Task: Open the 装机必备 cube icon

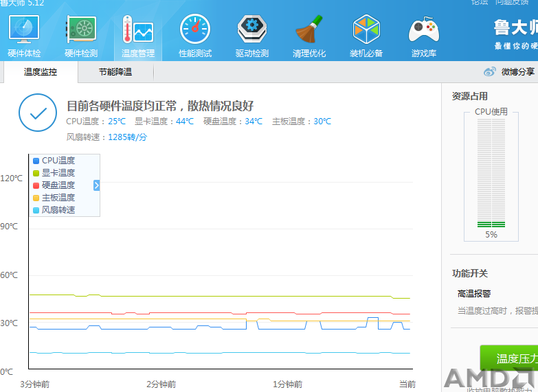Action: point(366,29)
